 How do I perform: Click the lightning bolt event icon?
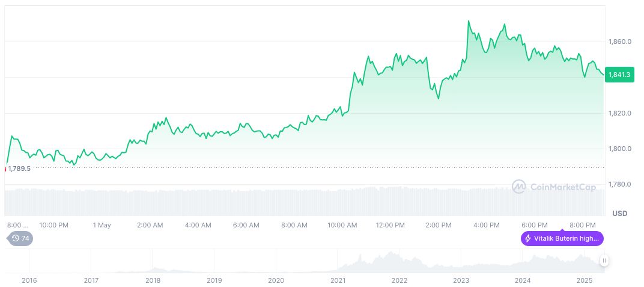pos(528,238)
